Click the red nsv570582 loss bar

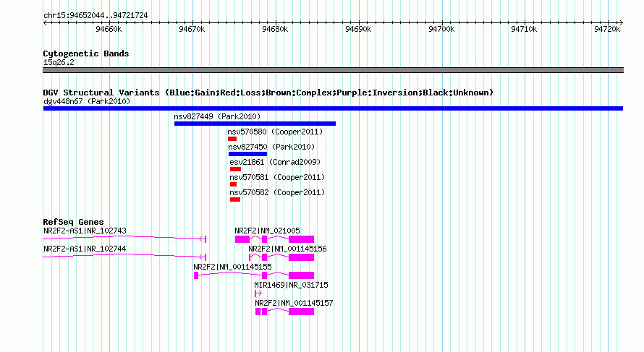(x=235, y=199)
